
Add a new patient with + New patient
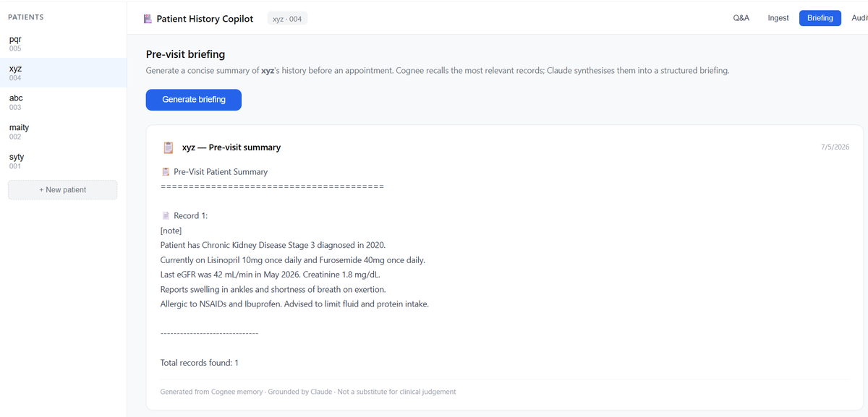point(62,190)
